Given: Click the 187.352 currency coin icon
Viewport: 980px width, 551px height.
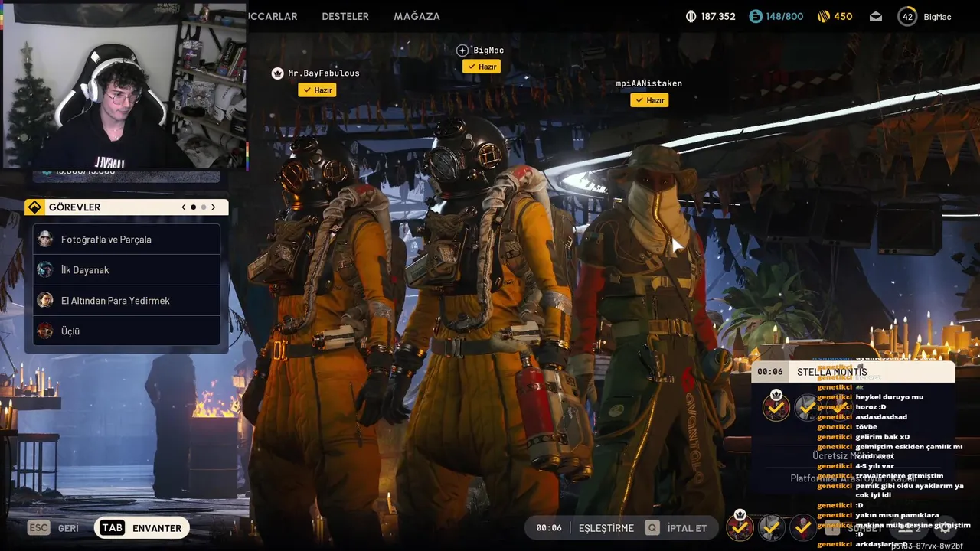Looking at the screenshot, I should click(x=691, y=16).
